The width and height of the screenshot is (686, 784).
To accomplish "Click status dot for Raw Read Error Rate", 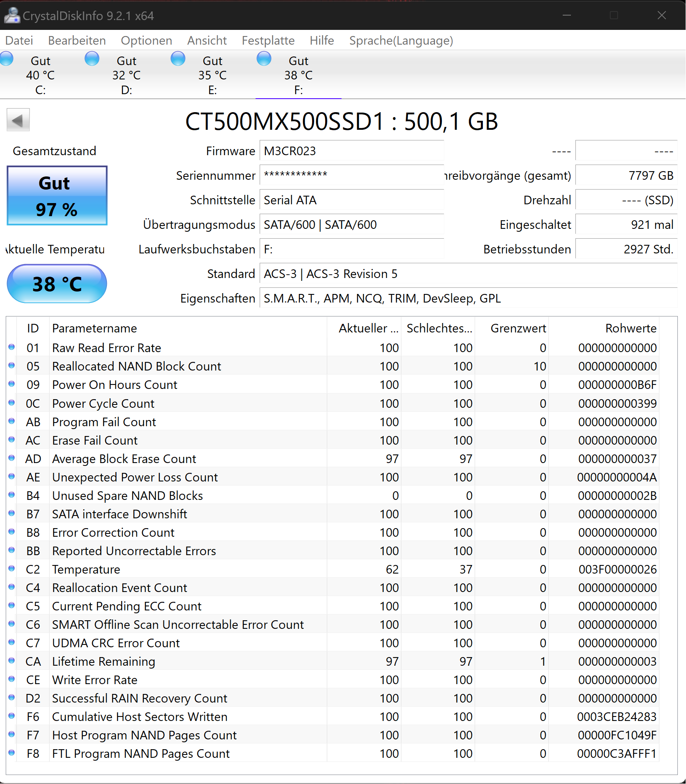I will [x=11, y=347].
